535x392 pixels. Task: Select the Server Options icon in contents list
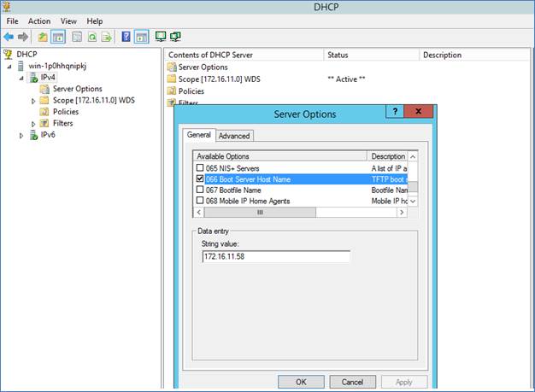(172, 67)
